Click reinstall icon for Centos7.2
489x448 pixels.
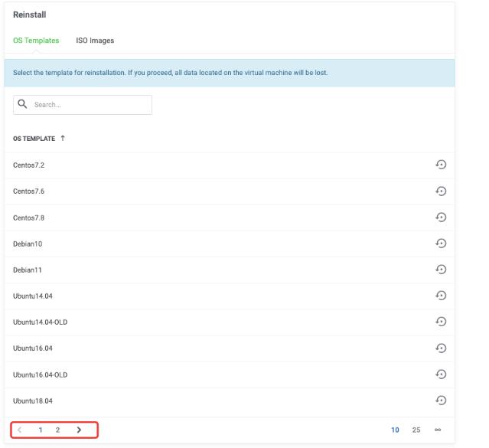(441, 165)
